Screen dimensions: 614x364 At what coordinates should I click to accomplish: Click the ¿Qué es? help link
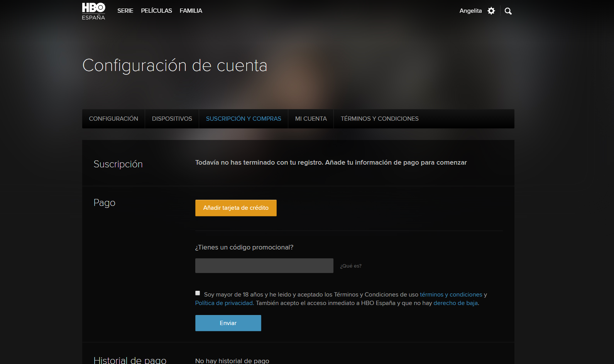350,266
